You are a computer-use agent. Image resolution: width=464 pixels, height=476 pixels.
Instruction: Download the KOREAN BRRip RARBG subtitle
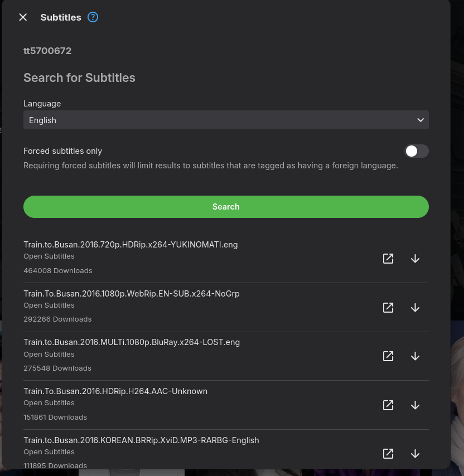click(x=415, y=454)
